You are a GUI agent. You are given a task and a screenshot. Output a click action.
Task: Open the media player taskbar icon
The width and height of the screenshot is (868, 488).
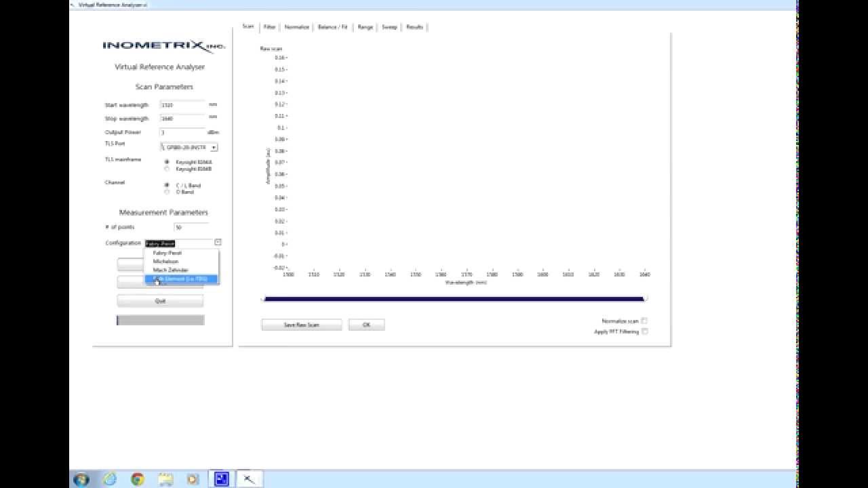tap(193, 479)
